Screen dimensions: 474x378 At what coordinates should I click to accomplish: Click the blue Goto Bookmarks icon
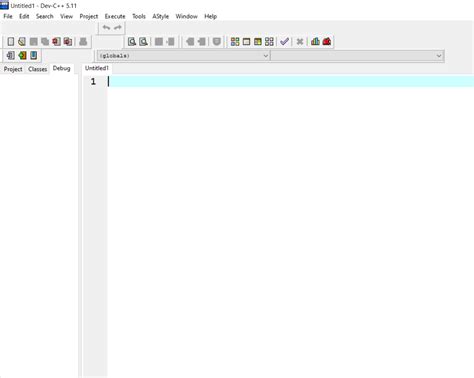34,55
